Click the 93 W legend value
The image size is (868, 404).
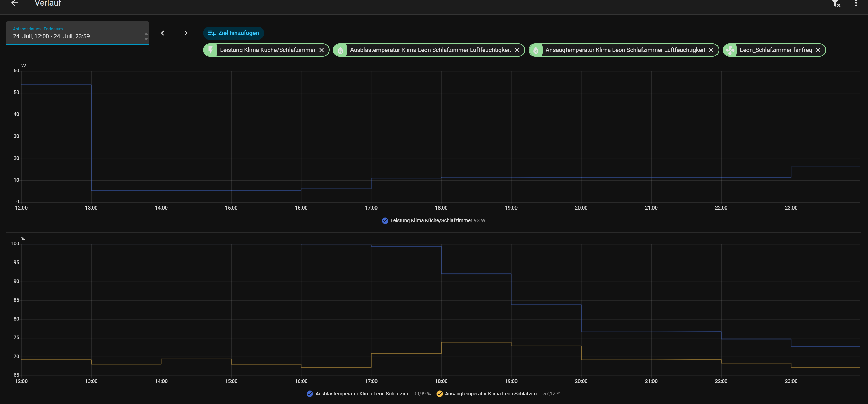(x=480, y=220)
